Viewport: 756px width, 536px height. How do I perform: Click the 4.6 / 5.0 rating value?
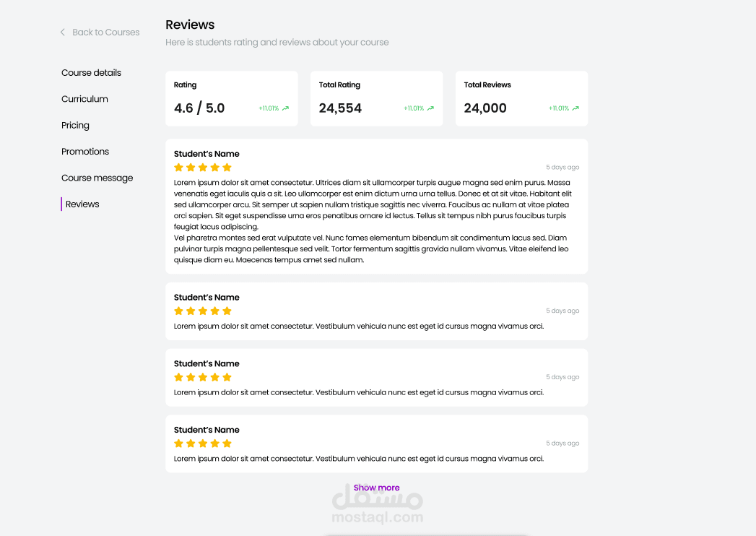click(199, 108)
